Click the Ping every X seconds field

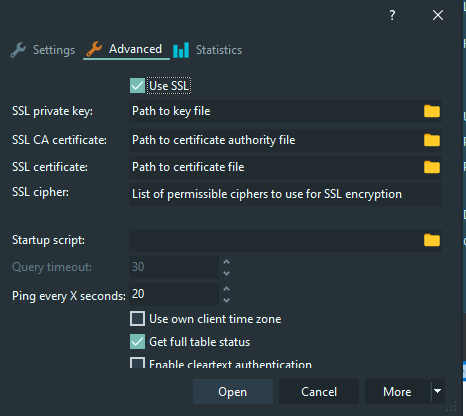coord(174,294)
